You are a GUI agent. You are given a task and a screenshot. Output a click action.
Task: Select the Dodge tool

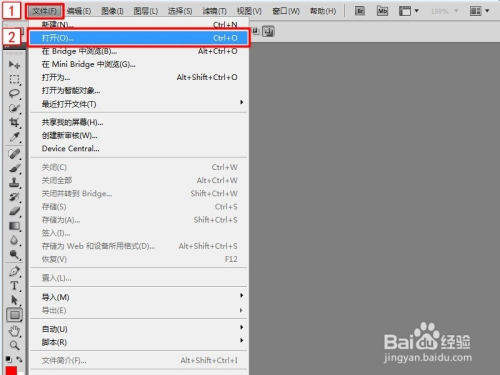(x=14, y=255)
